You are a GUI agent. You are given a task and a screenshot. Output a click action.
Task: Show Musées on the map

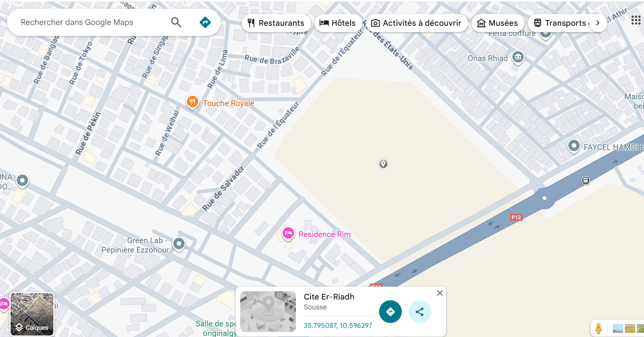click(497, 23)
